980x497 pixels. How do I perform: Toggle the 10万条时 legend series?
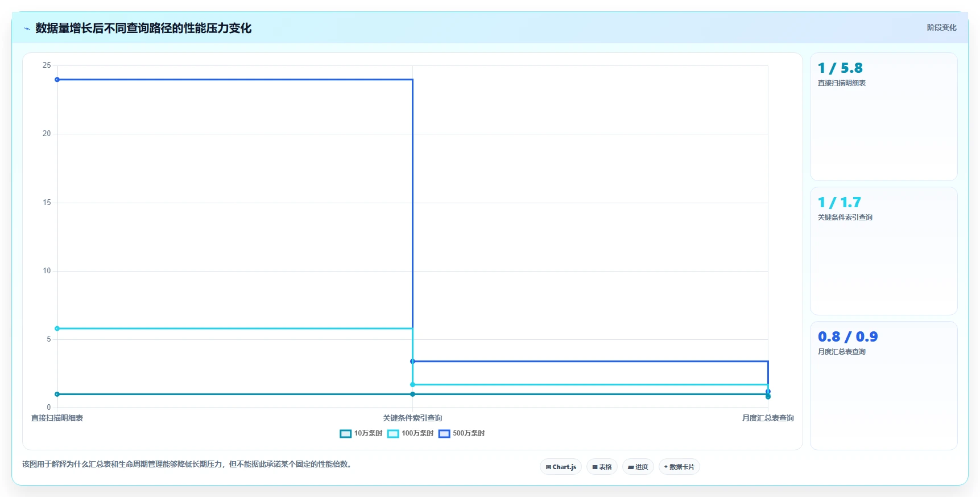pos(361,433)
